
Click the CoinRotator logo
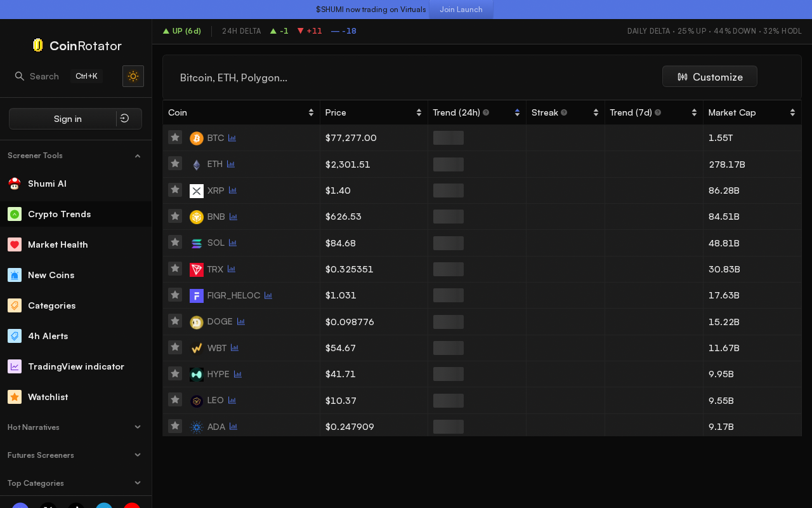click(x=76, y=46)
